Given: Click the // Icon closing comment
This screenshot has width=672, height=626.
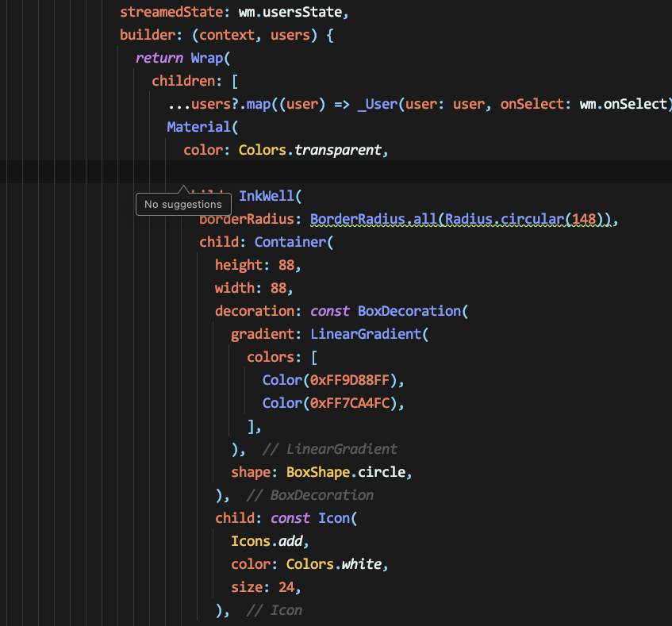Looking at the screenshot, I should pos(273,610).
